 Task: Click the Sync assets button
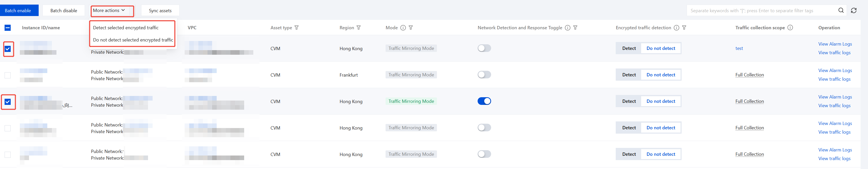click(160, 10)
